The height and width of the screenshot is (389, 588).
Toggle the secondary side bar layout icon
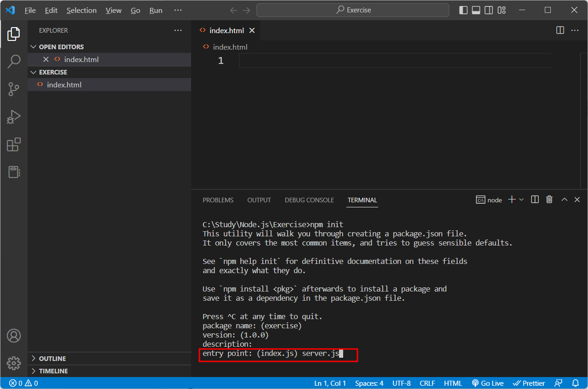[x=489, y=10]
